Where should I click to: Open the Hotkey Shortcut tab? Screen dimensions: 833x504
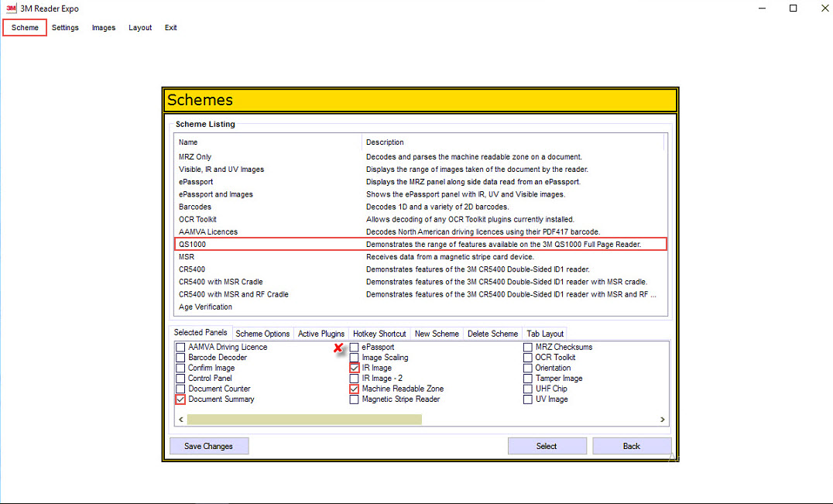379,333
